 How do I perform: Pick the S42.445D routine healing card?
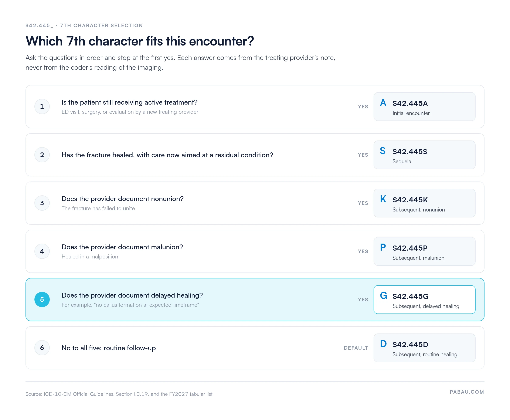click(x=424, y=348)
